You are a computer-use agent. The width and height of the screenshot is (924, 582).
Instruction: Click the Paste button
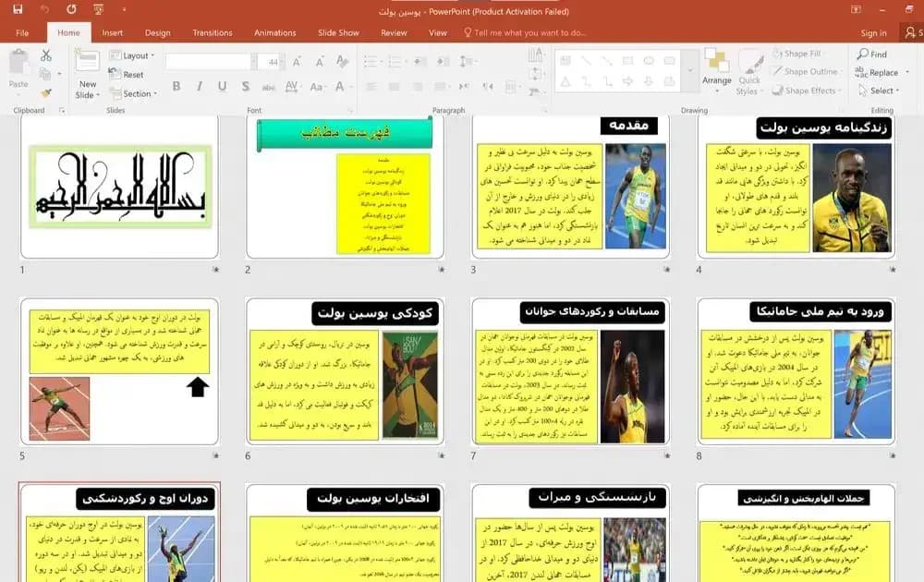pyautogui.click(x=18, y=69)
